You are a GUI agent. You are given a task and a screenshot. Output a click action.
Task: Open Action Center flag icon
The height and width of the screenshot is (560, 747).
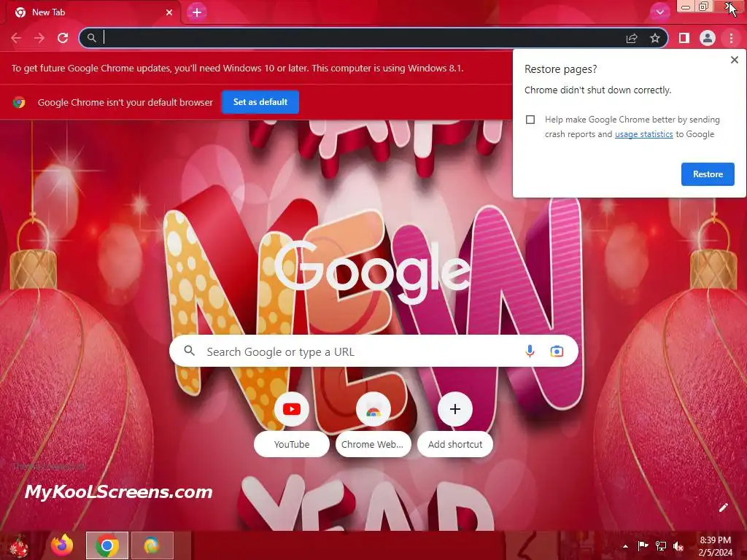[x=643, y=546]
